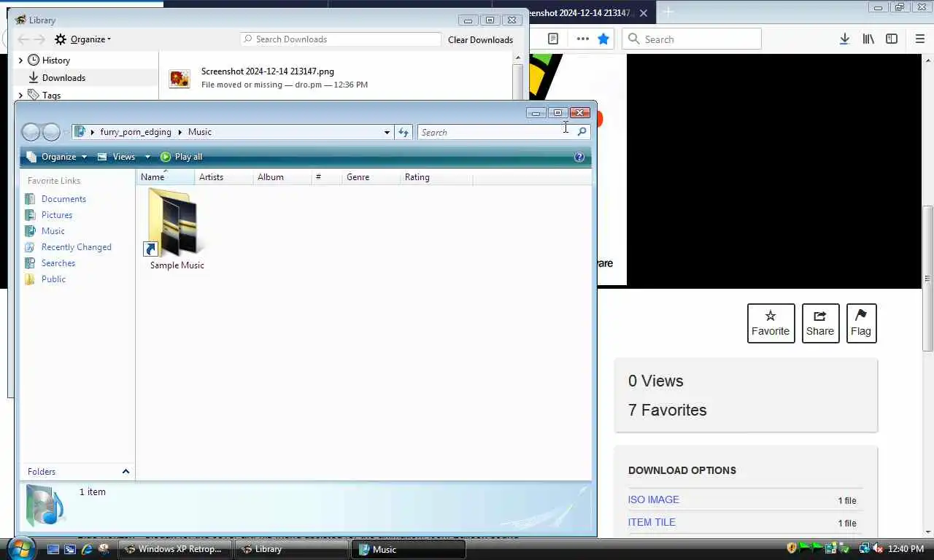Open the Views button in the Music window
The height and width of the screenshot is (560, 934).
(x=117, y=157)
